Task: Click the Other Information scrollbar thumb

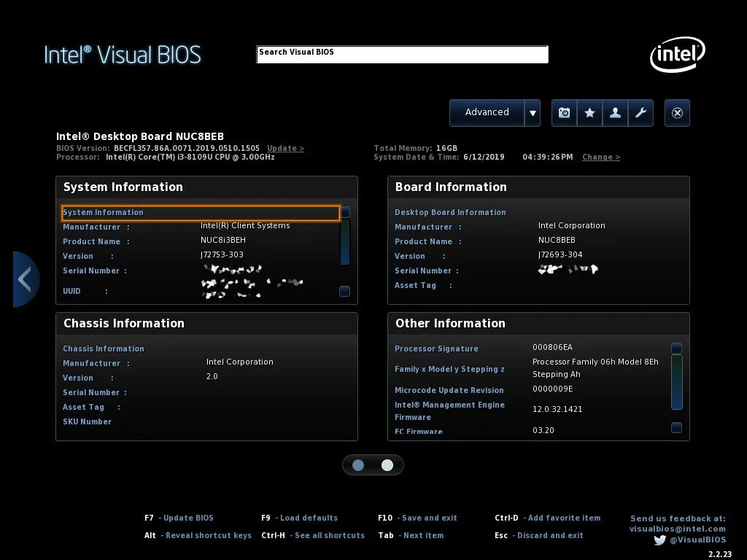Action: click(x=676, y=382)
